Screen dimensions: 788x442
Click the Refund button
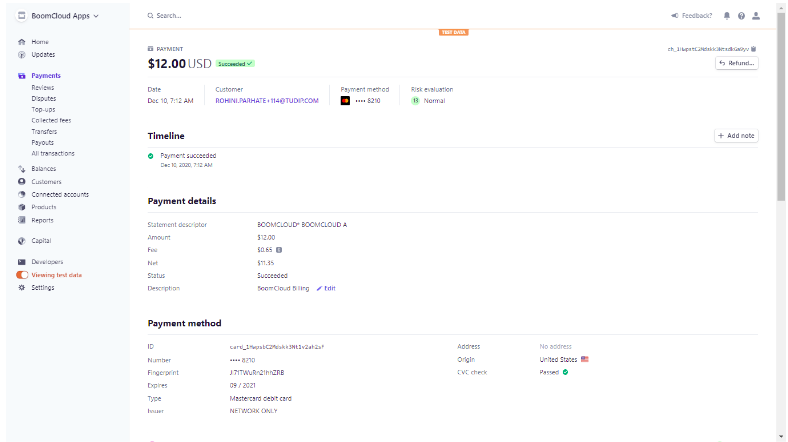tap(737, 63)
